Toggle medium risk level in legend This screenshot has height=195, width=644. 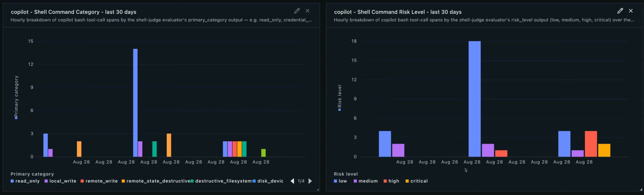366,181
